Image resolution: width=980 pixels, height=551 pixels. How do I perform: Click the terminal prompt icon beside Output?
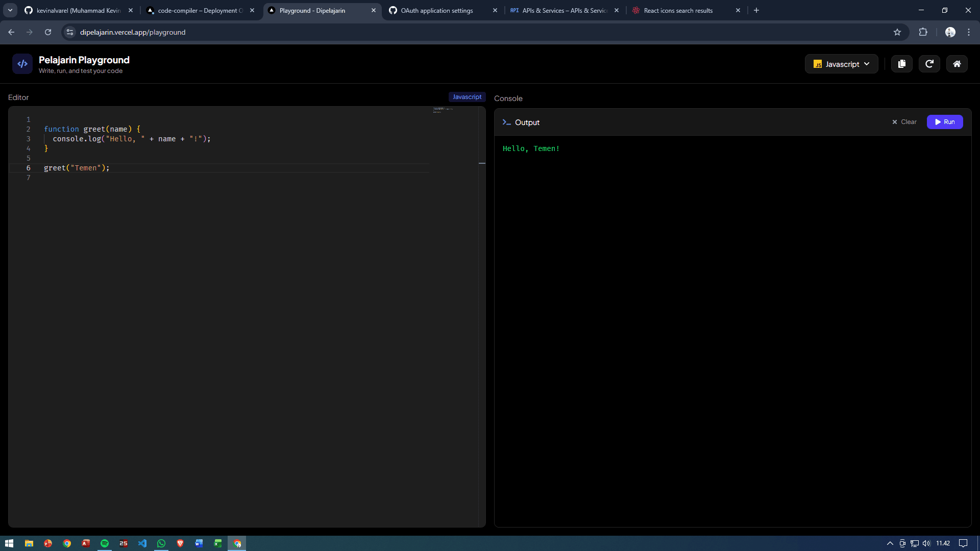click(x=506, y=122)
